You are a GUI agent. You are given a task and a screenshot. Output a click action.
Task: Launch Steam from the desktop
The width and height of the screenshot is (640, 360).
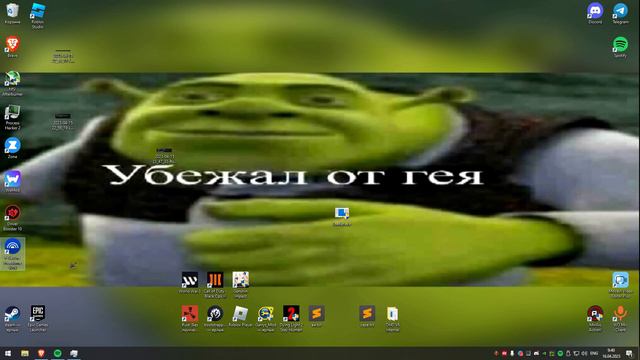coord(12,318)
